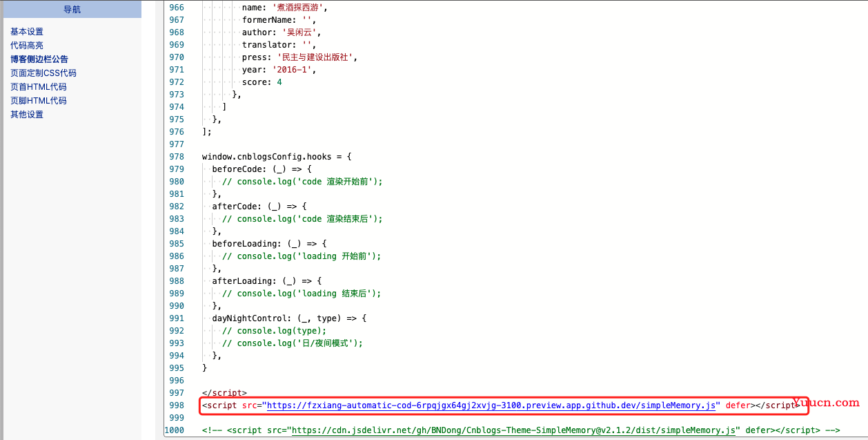Open 基本设置 in the navigation sidebar
This screenshot has height=440, width=868.
pos(27,32)
